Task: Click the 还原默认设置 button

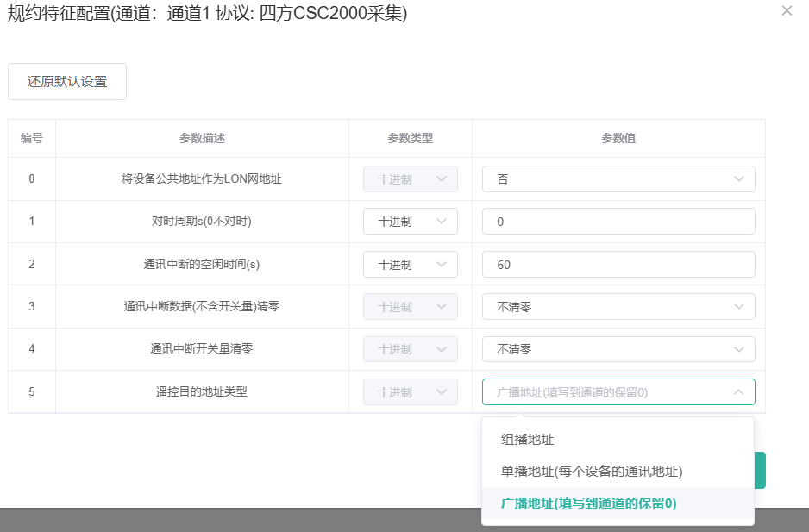Action: (67, 82)
